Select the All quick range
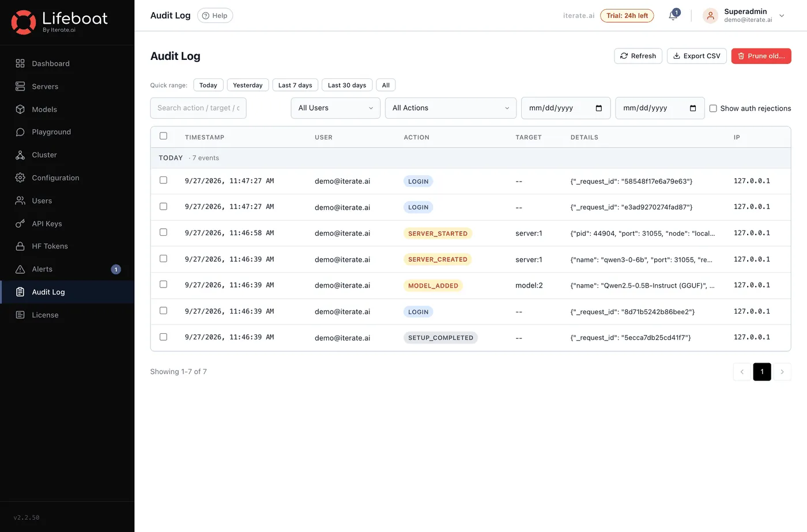807x532 pixels. (386, 85)
